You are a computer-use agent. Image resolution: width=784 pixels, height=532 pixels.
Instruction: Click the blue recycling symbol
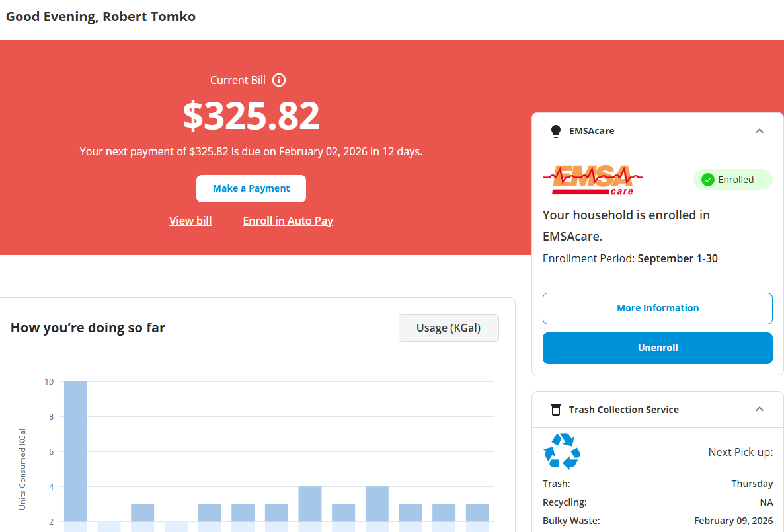pos(562,451)
